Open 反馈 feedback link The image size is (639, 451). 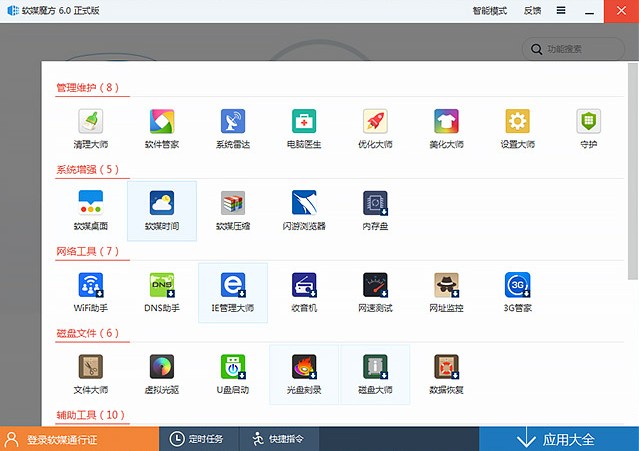coord(532,11)
